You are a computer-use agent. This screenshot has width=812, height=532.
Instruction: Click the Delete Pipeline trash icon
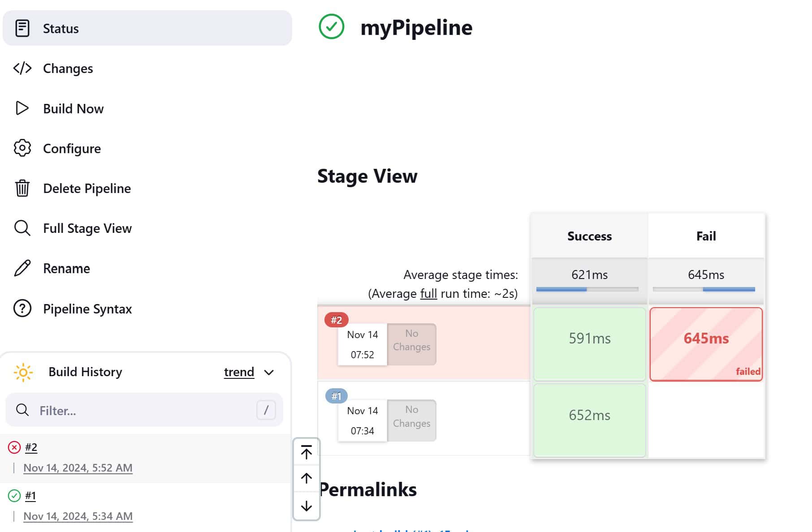(x=22, y=188)
